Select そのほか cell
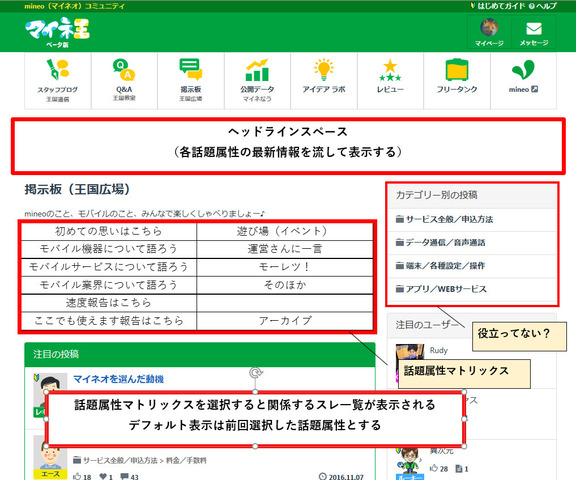Screen dimensions: 576x480 [285, 285]
